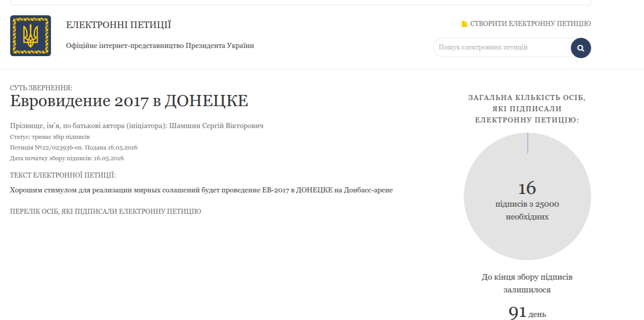This screenshot has height=320, width=644.
Task: Click 'До кінця збору підписів залишилося' label
Action: pyautogui.click(x=527, y=283)
